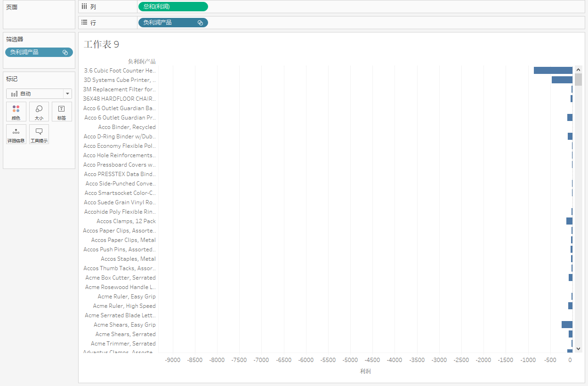This screenshot has height=386, width=588.
Task: Click the 页面 pages shelf header
Action: coord(12,7)
